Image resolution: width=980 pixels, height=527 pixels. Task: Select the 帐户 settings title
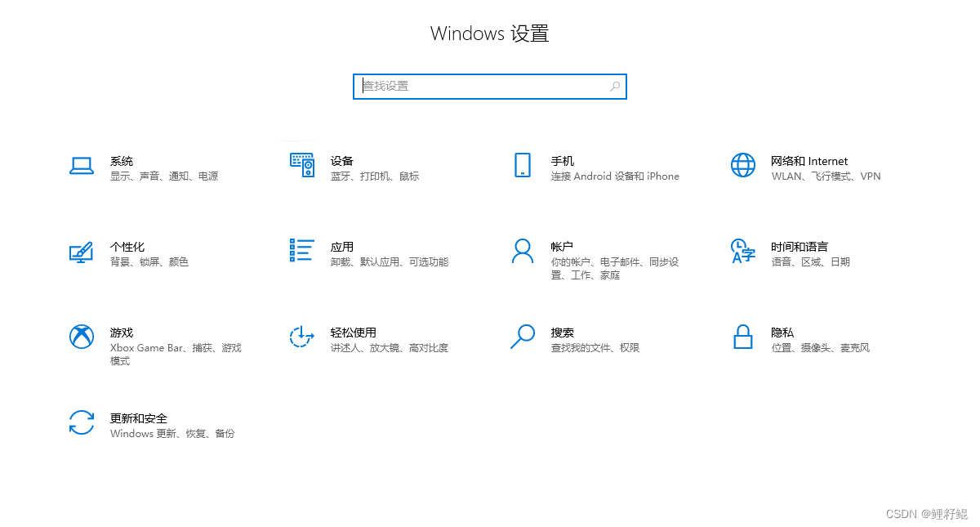coord(563,247)
